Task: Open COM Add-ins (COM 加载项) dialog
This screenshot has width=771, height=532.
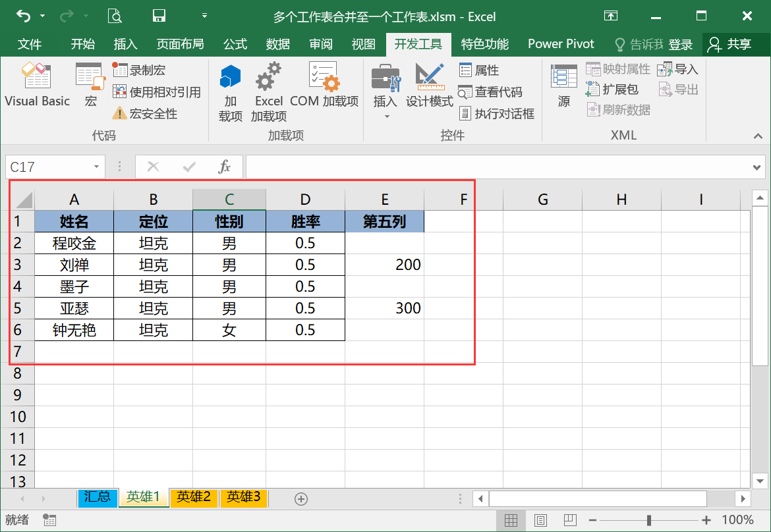Action: coord(324,84)
